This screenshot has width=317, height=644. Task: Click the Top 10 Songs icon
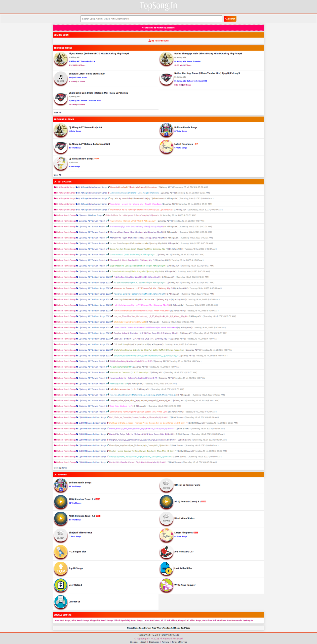click(x=61, y=568)
